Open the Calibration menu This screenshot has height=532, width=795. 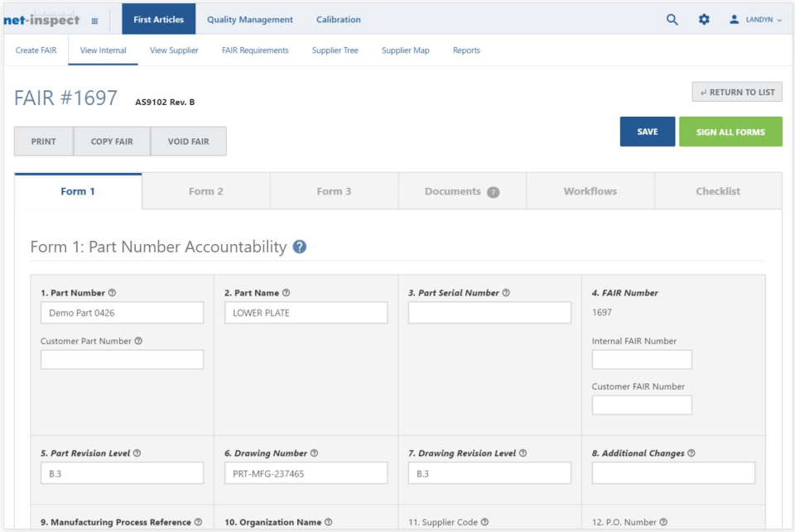click(x=340, y=19)
